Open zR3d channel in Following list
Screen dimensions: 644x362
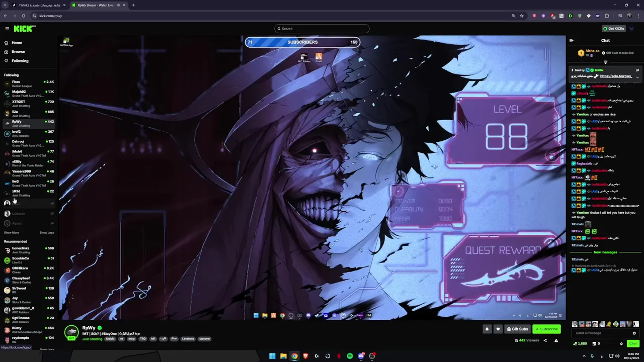[x=29, y=193]
